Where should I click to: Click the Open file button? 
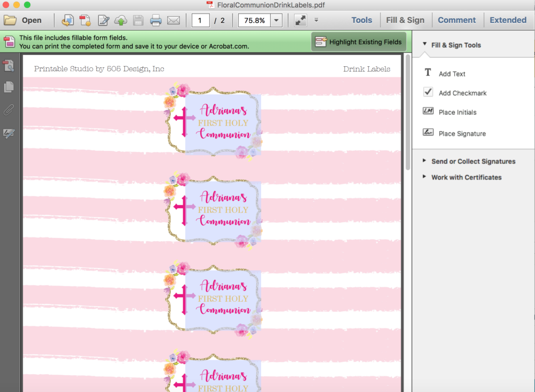23,20
